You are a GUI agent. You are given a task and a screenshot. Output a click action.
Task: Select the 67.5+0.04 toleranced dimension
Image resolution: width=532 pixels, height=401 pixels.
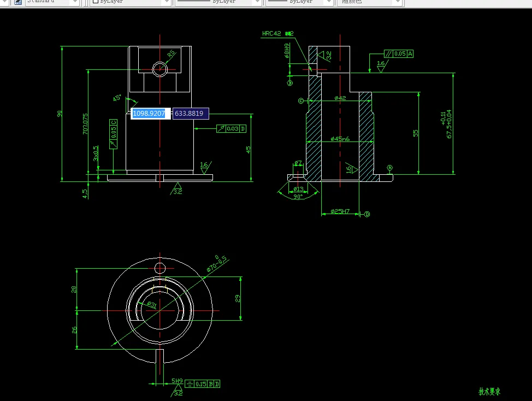[446, 124]
